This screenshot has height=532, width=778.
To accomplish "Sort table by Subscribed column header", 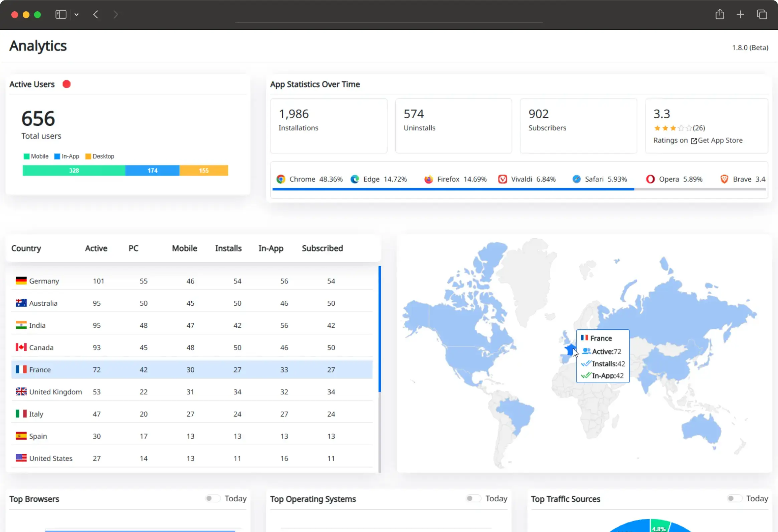I will coord(322,248).
